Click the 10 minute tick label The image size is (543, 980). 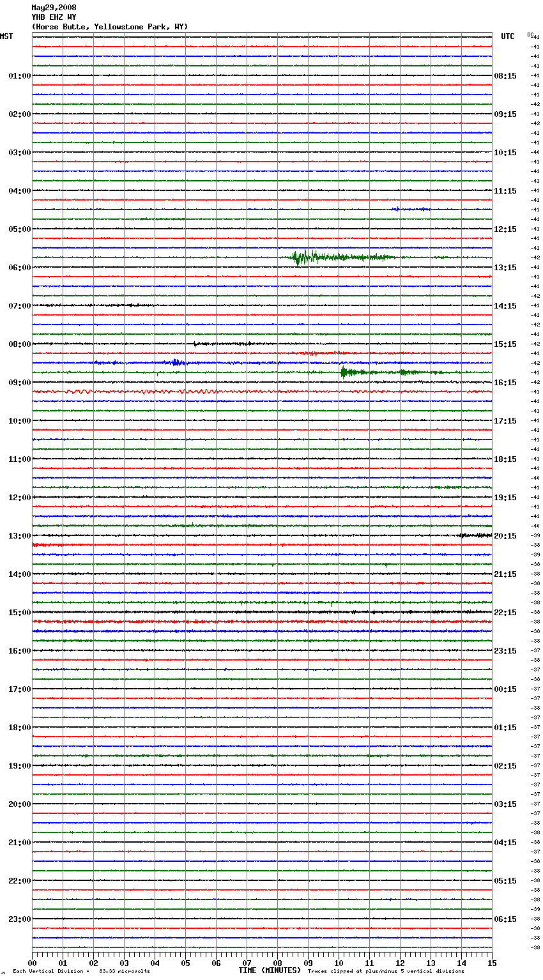tap(339, 963)
